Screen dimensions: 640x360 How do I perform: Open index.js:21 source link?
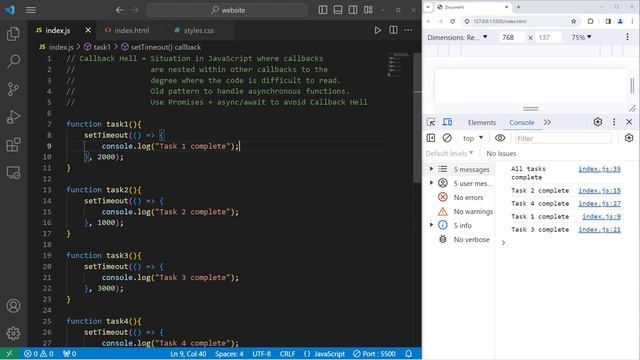(x=599, y=230)
